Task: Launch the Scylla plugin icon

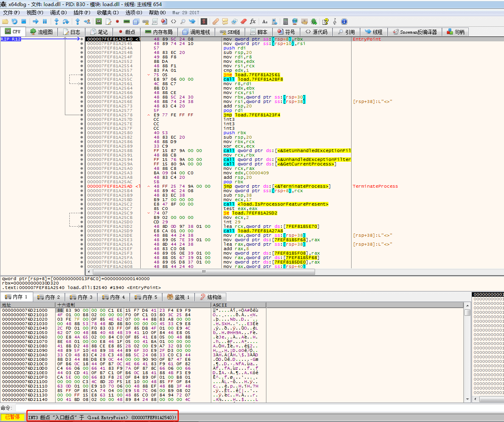Action: click(204, 21)
